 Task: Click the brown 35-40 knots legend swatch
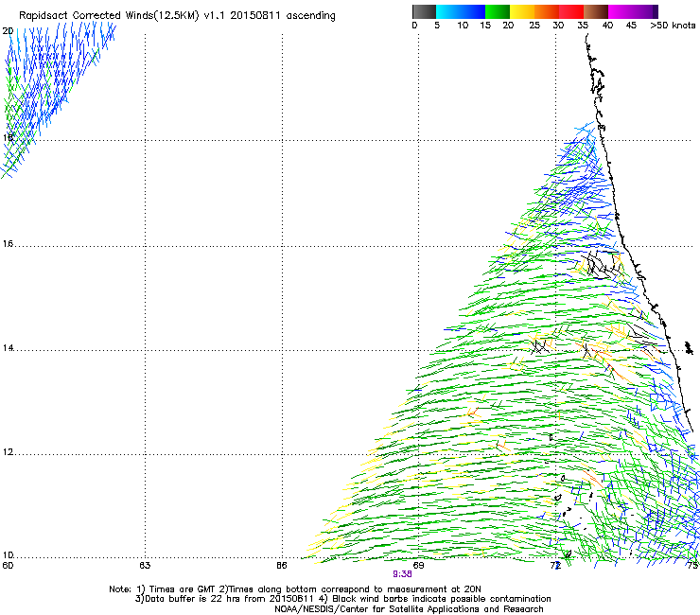(x=596, y=11)
